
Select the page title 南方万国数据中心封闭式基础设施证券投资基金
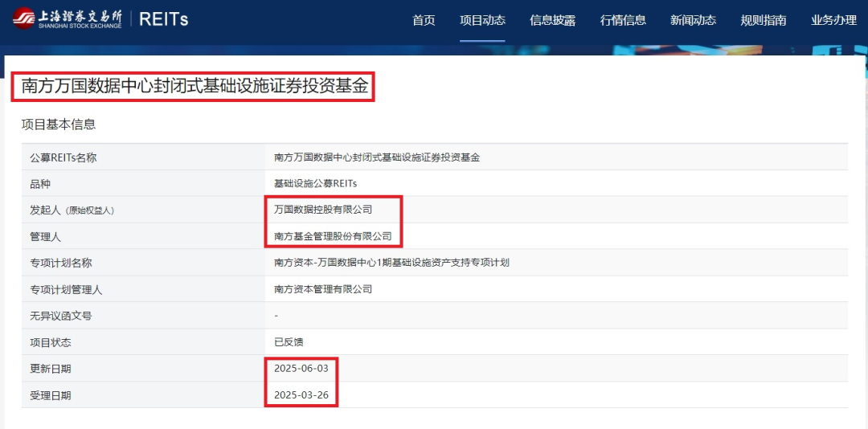[x=194, y=86]
